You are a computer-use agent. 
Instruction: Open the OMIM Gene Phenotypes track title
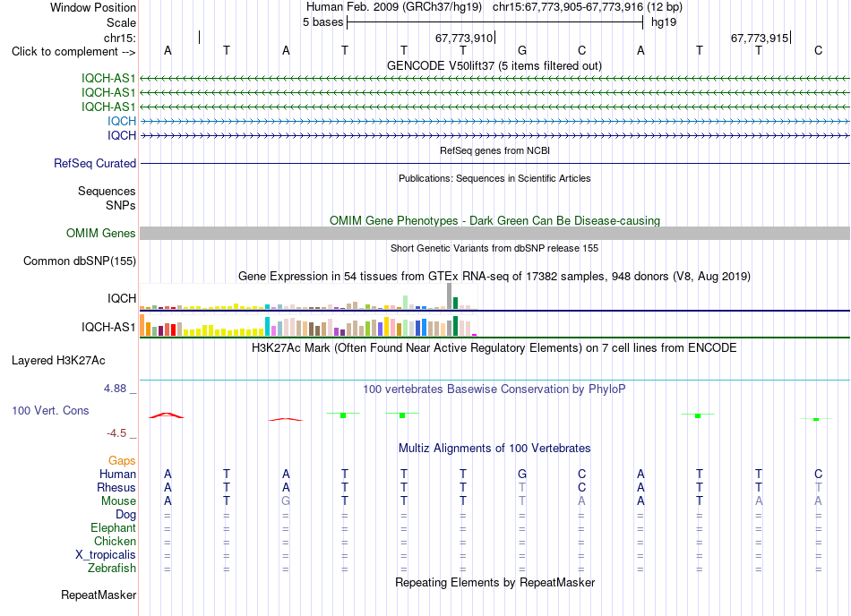pyautogui.click(x=494, y=220)
